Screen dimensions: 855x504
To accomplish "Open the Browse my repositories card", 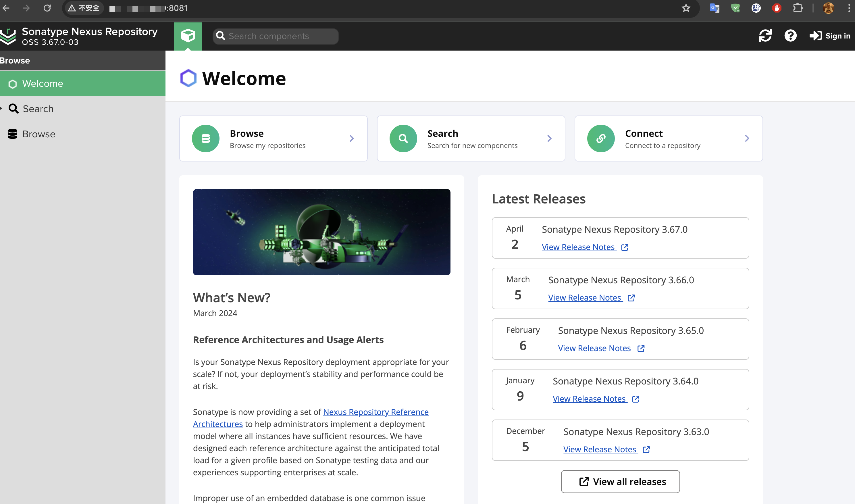I will click(x=273, y=138).
